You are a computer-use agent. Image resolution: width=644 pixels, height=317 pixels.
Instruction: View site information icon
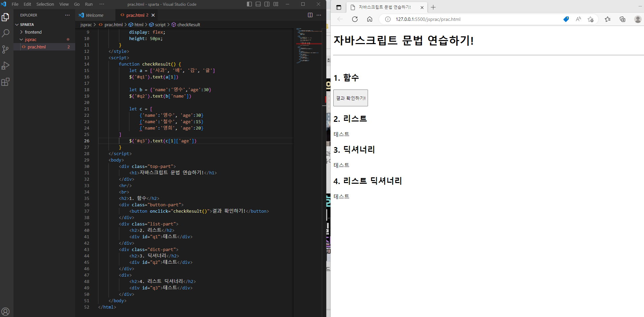[x=388, y=19]
